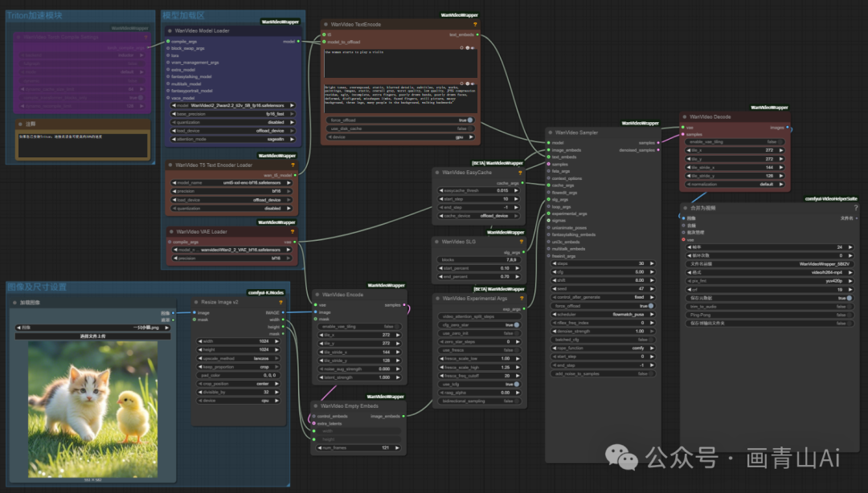Click the model output port on Model Loader

tap(298, 42)
